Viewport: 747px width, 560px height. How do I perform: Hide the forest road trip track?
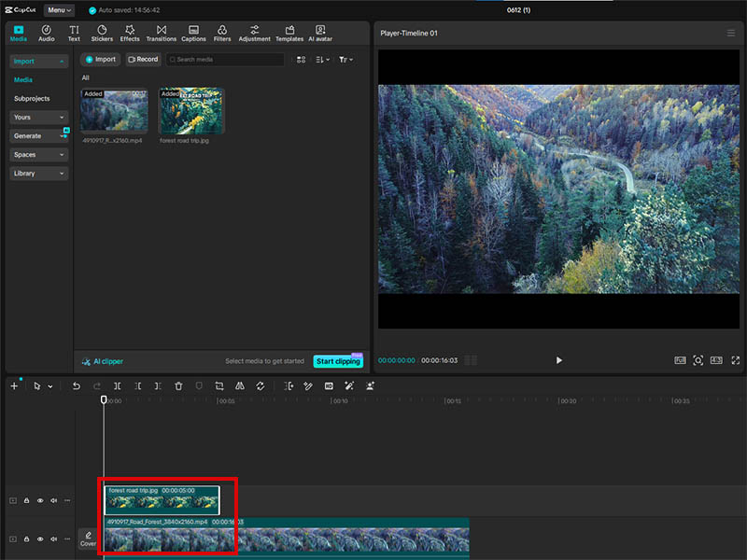(x=40, y=500)
